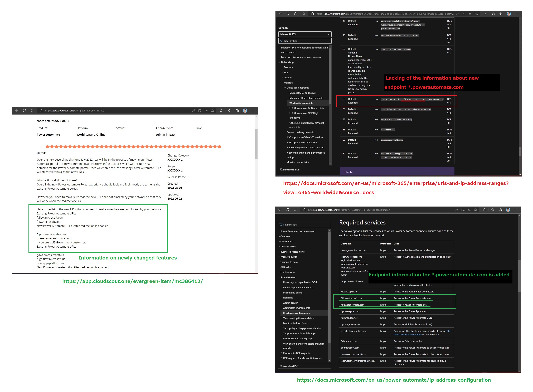Viewport: 533px width, 392px height.
Task: Click forward arrow in top-right browser window
Action: 288,14
